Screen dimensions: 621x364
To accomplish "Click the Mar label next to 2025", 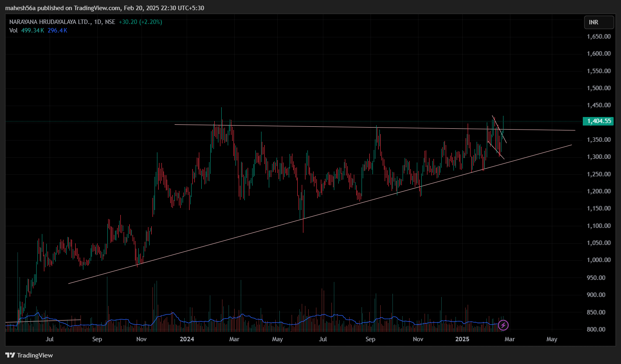I will (x=510, y=339).
